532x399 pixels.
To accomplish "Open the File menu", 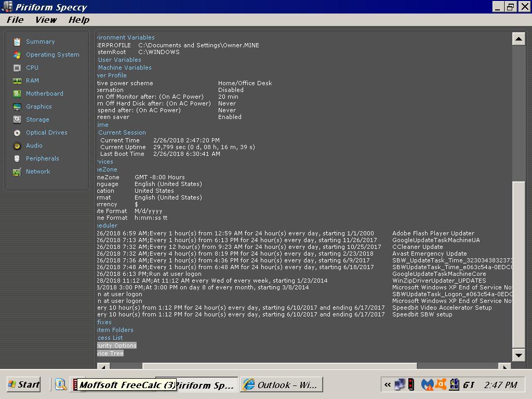I will coord(15,20).
